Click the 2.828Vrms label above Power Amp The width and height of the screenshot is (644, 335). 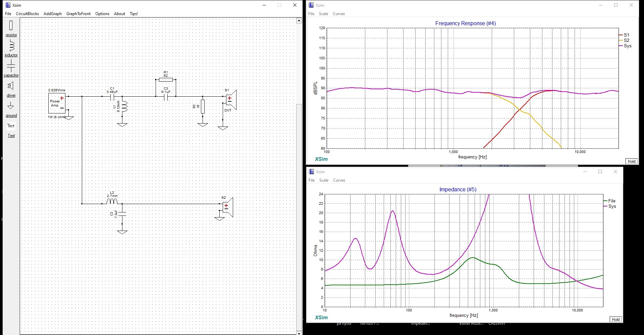click(x=57, y=90)
